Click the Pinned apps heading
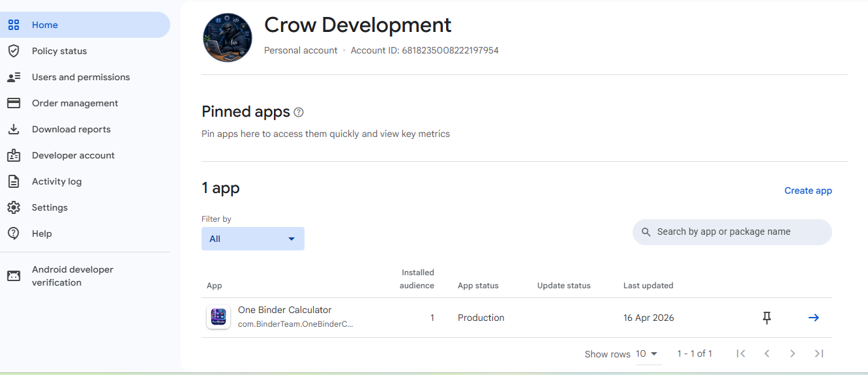868x375 pixels. coord(246,112)
